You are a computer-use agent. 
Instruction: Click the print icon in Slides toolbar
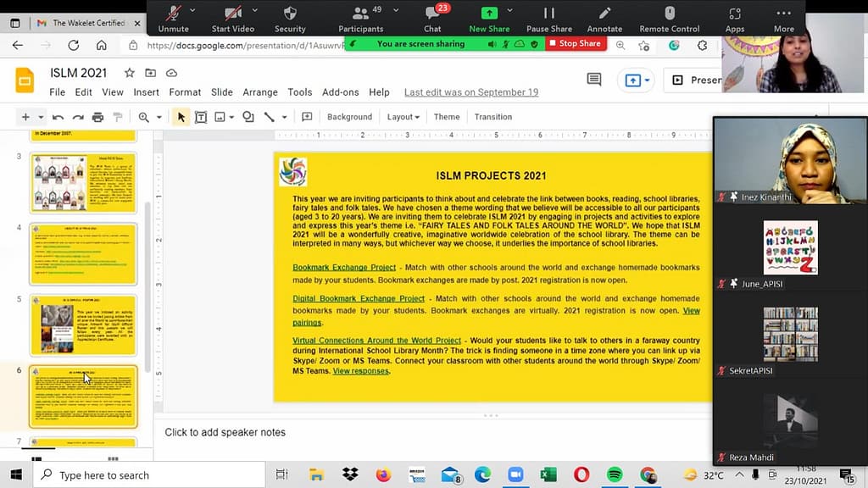97,117
